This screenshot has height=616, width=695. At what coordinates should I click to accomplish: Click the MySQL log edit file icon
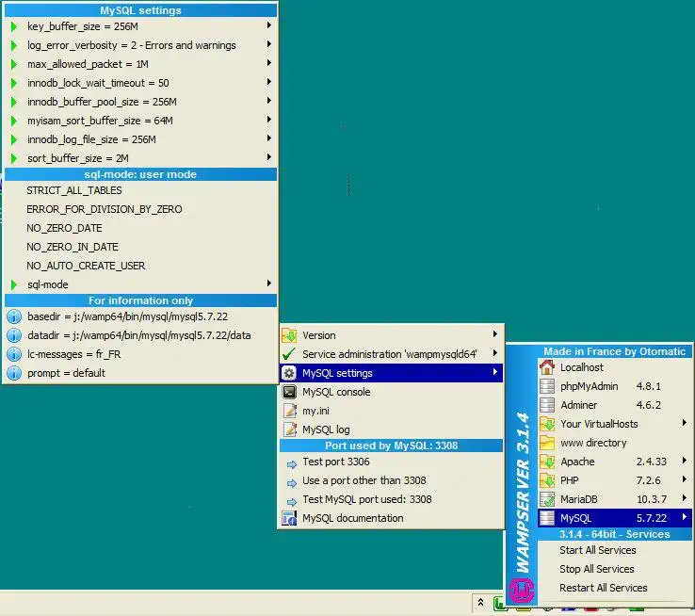290,430
